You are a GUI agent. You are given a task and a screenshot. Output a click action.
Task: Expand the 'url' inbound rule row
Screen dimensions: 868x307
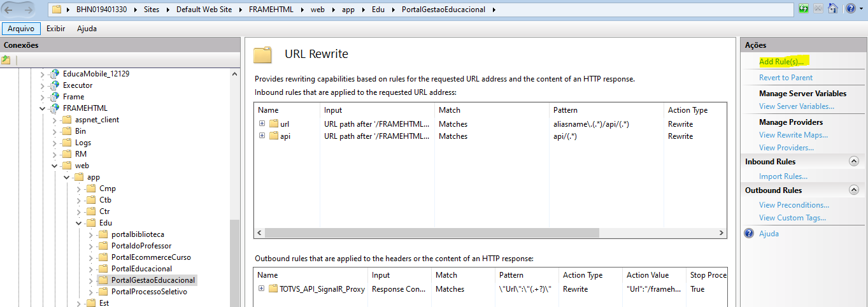point(262,124)
